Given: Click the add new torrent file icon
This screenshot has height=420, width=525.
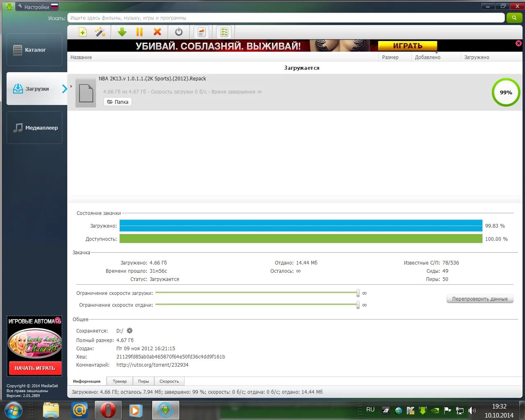Looking at the screenshot, I should coord(82,32).
